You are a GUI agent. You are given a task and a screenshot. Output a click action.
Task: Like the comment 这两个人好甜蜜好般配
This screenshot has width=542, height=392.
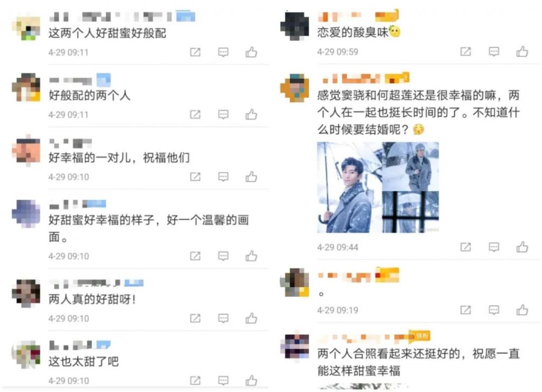click(251, 52)
